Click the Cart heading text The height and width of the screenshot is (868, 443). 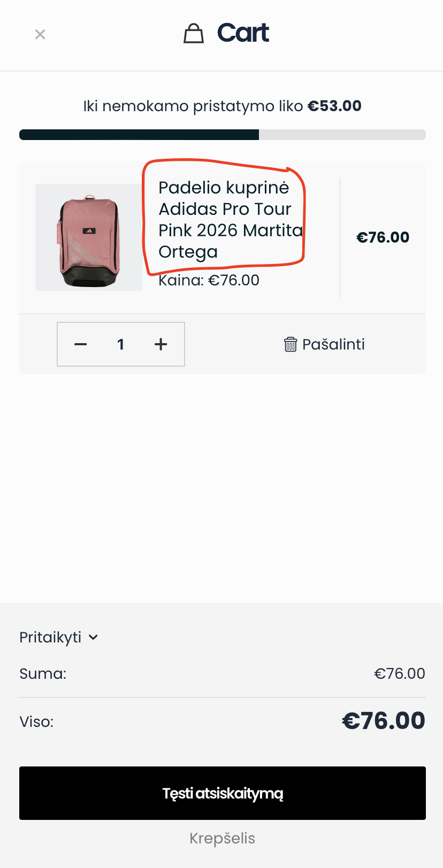(x=243, y=33)
